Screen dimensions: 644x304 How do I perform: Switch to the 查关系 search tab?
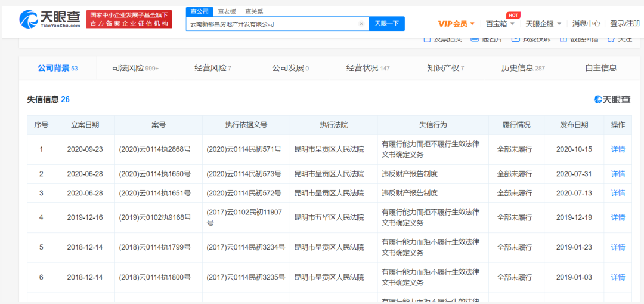[254, 11]
